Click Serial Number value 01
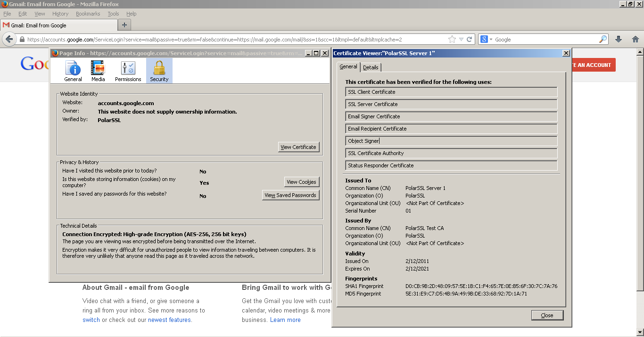The image size is (644, 337). [x=408, y=211]
